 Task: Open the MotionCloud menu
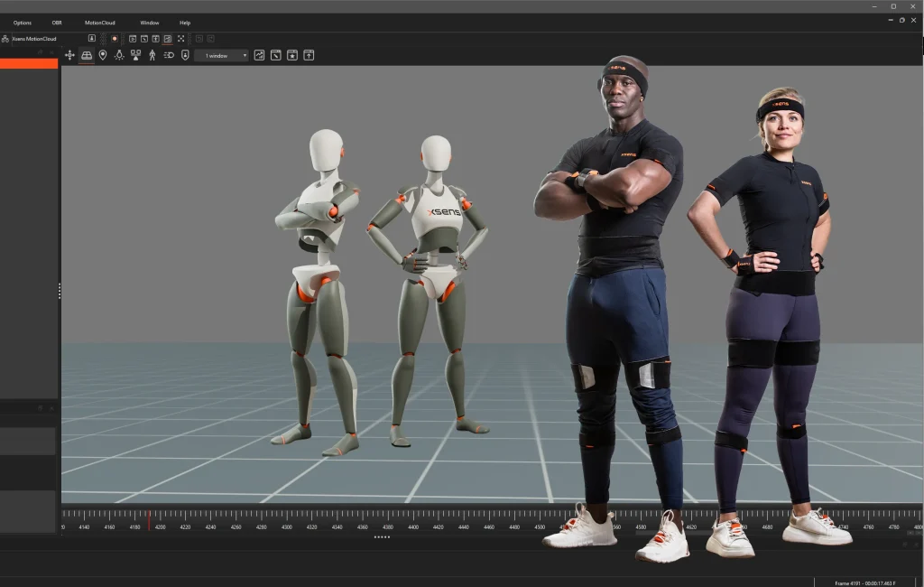[x=99, y=23]
